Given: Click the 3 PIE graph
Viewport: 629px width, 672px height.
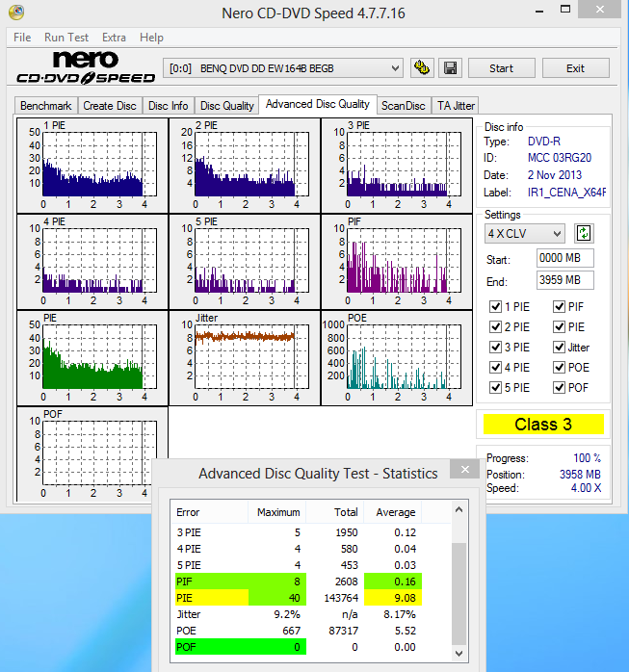Looking at the screenshot, I should [x=397, y=166].
